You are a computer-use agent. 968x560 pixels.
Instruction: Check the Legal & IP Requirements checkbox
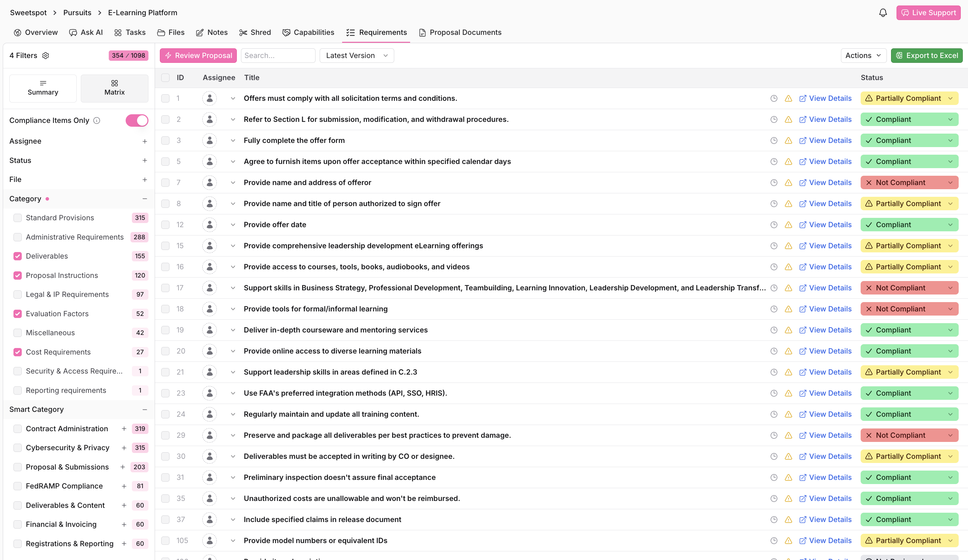point(18,295)
